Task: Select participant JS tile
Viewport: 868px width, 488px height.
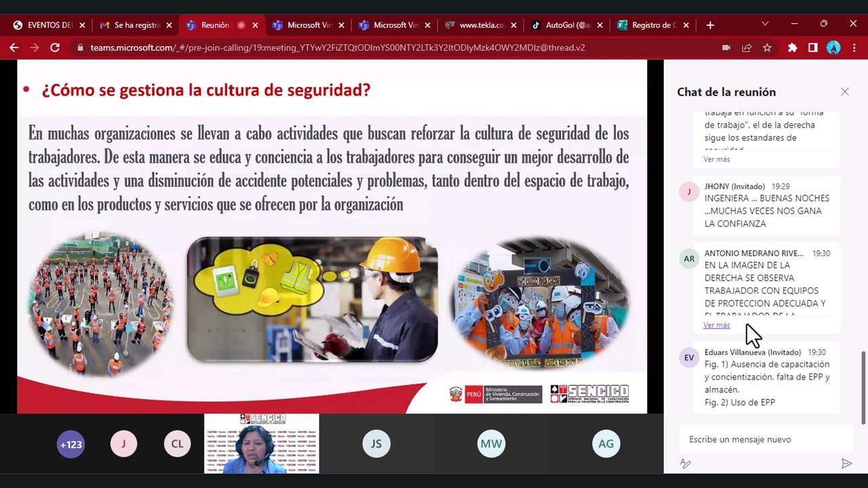Action: click(376, 444)
